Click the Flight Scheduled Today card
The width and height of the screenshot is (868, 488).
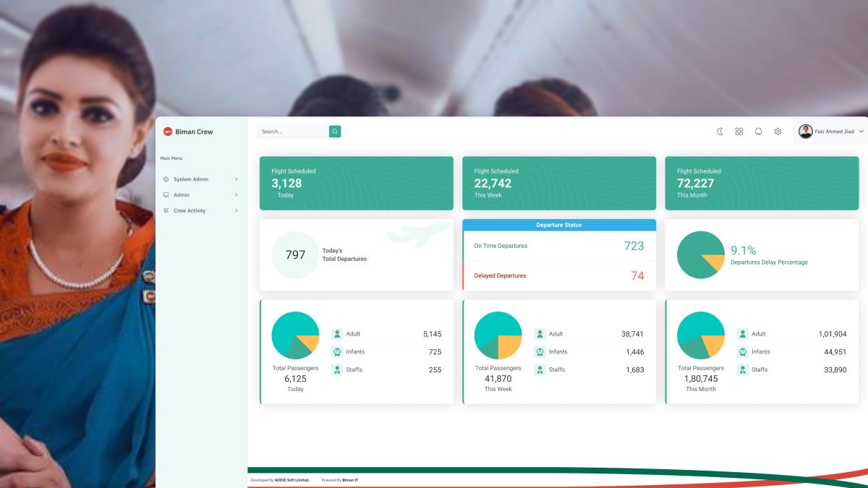coord(356,183)
